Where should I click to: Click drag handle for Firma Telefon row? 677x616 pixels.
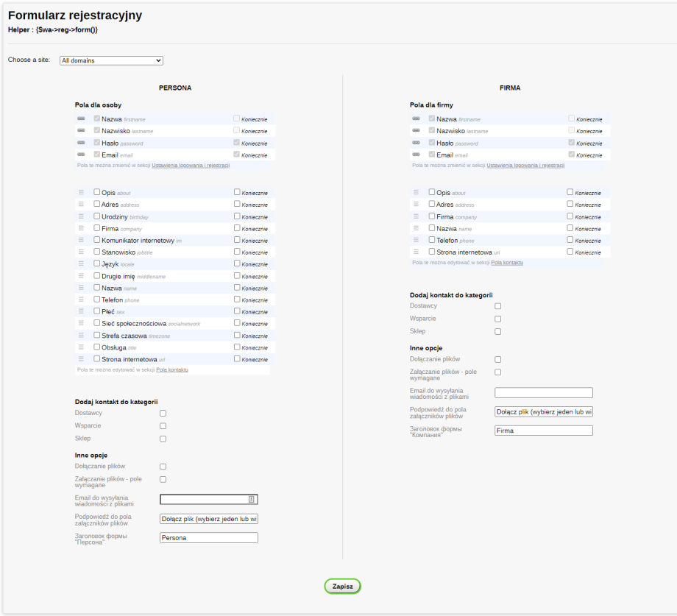click(x=416, y=241)
